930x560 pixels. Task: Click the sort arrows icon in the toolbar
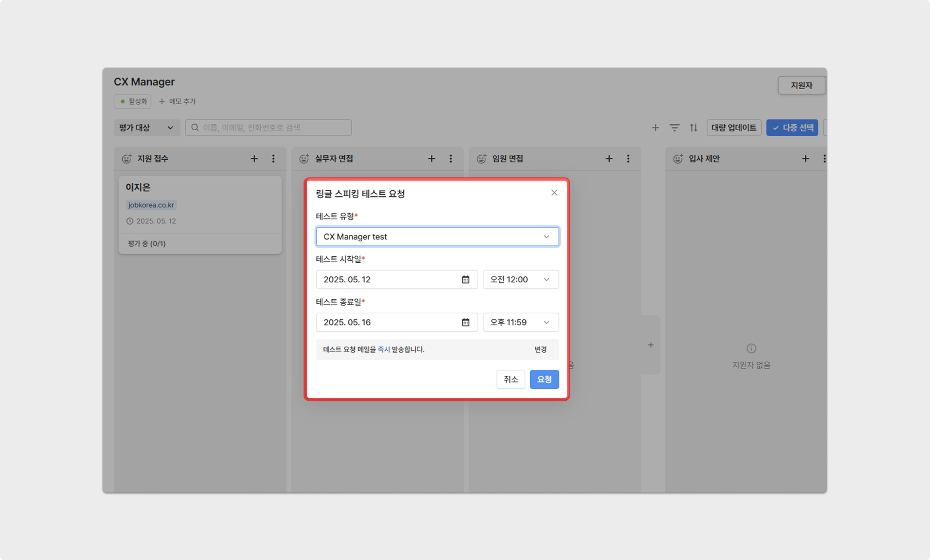coord(693,128)
